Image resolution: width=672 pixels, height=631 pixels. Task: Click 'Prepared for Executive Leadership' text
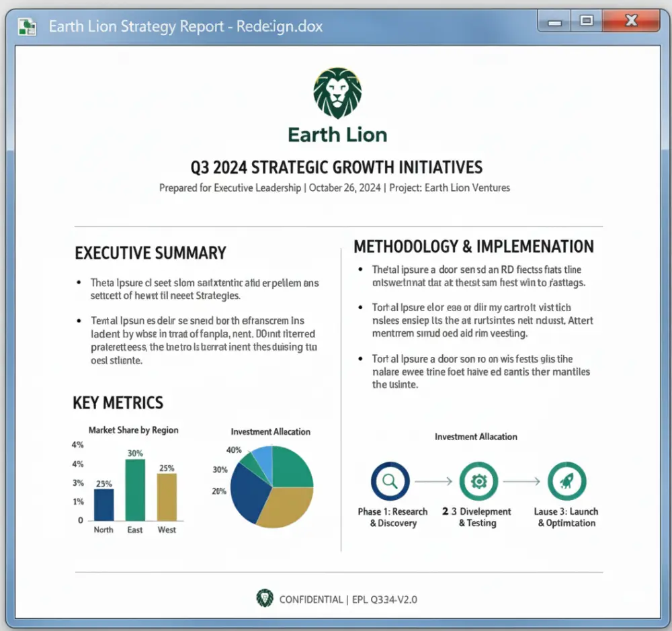tap(230, 187)
